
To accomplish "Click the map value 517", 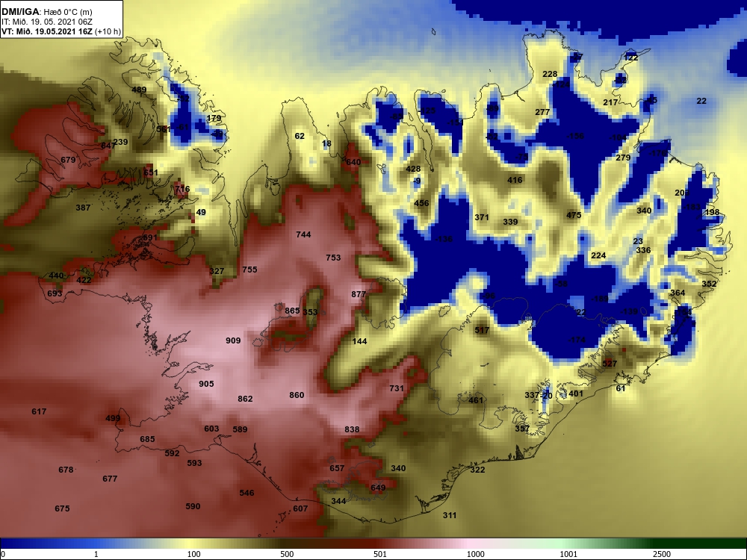I will tap(482, 330).
